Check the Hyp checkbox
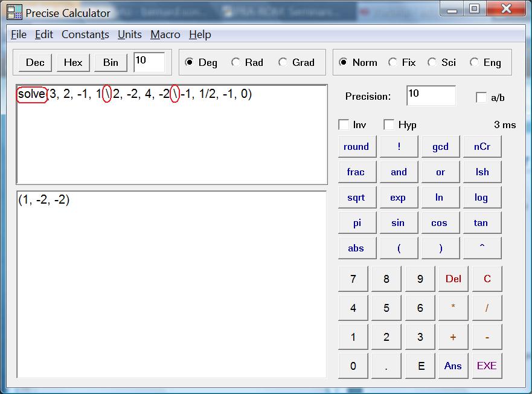The width and height of the screenshot is (532, 394). pos(389,125)
